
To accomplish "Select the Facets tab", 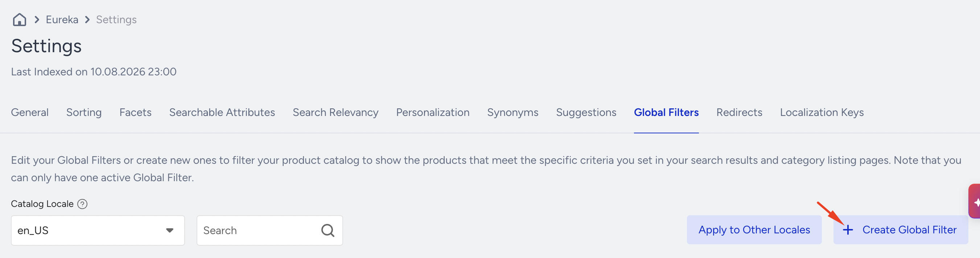I will coord(135,112).
